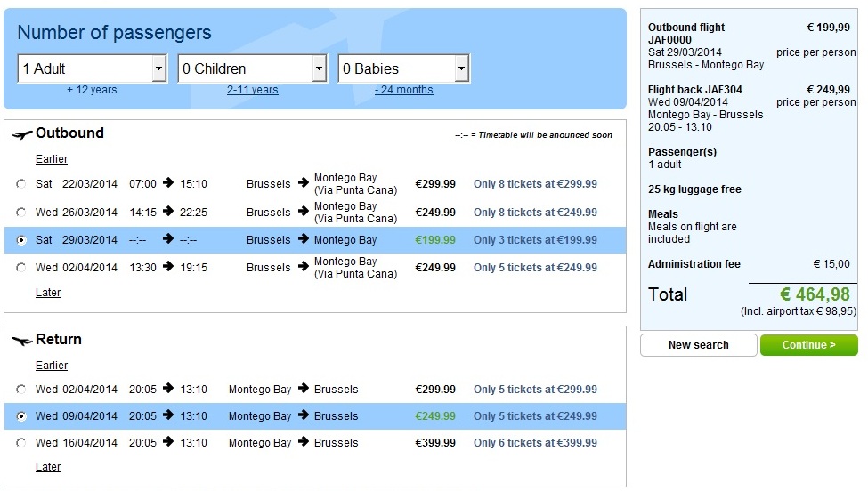Click the New search button
868x491 pixels.
click(699, 345)
